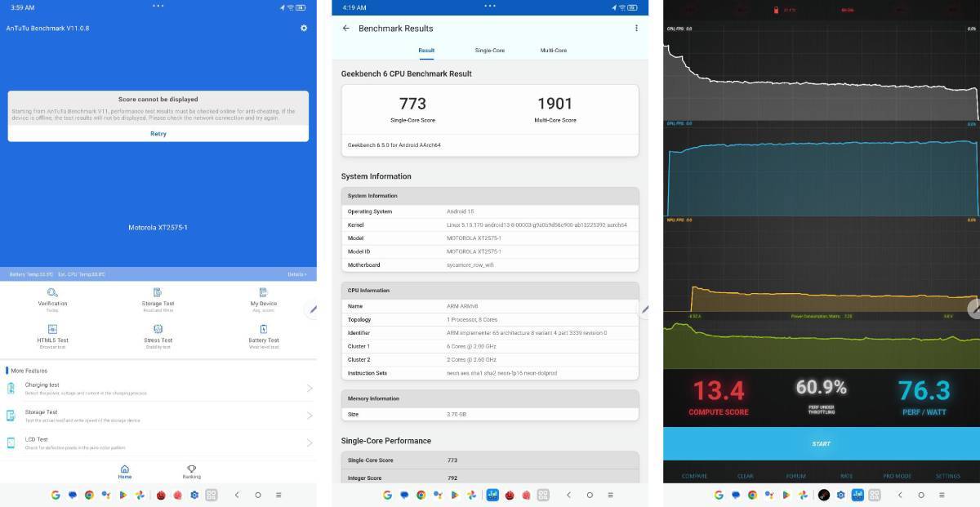Open app drawer grid in middle taskbar
The height and width of the screenshot is (507, 980).
pyautogui.click(x=543, y=495)
